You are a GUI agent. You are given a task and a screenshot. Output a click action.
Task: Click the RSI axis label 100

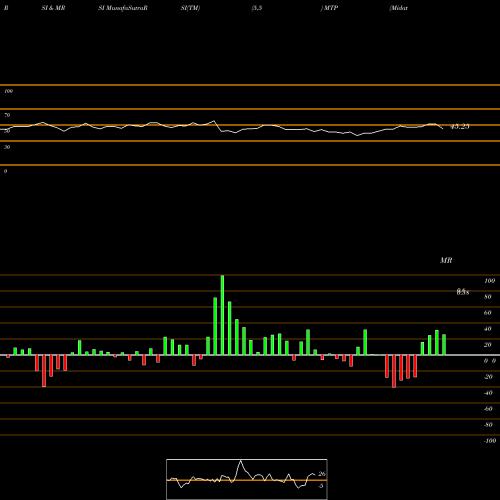pyautogui.click(x=8, y=91)
